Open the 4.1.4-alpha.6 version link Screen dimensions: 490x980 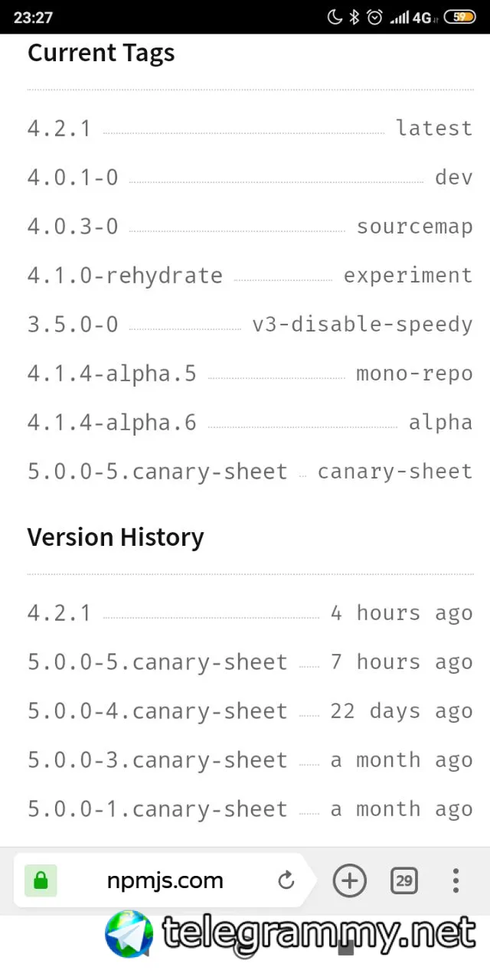click(x=112, y=423)
